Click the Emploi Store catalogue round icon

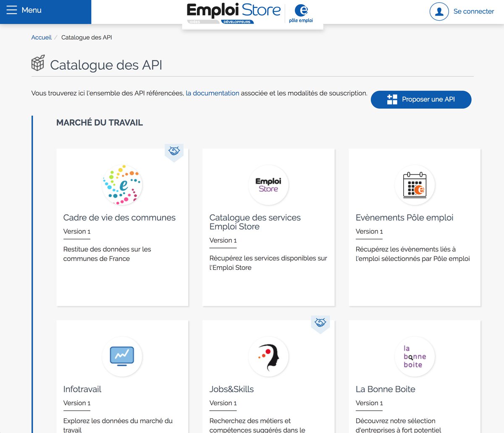point(268,185)
